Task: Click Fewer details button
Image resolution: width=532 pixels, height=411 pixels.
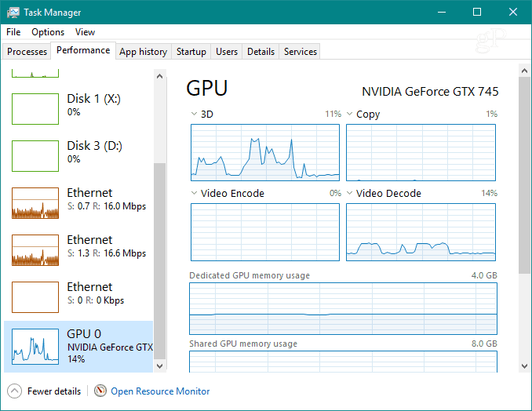Action: point(53,391)
